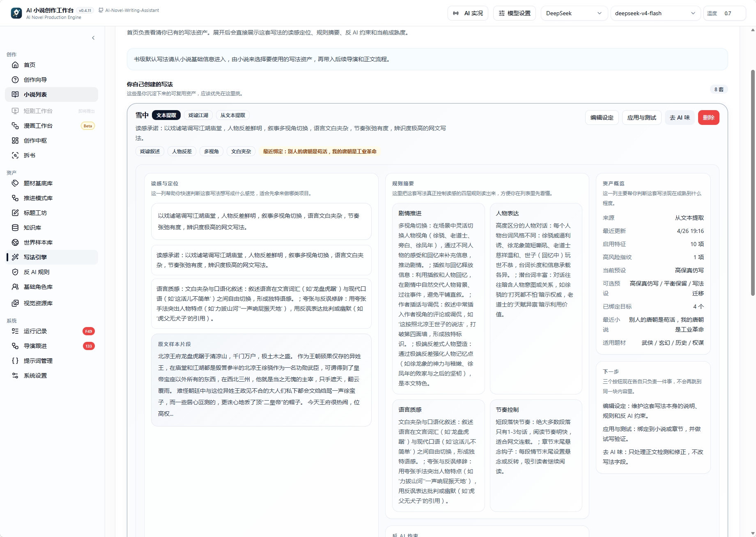Open 模型设置 model settings
This screenshot has height=537, width=756.
pyautogui.click(x=515, y=13)
